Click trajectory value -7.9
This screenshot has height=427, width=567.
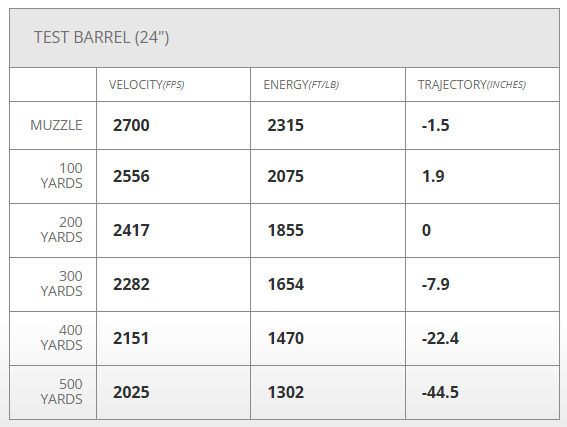(x=436, y=284)
